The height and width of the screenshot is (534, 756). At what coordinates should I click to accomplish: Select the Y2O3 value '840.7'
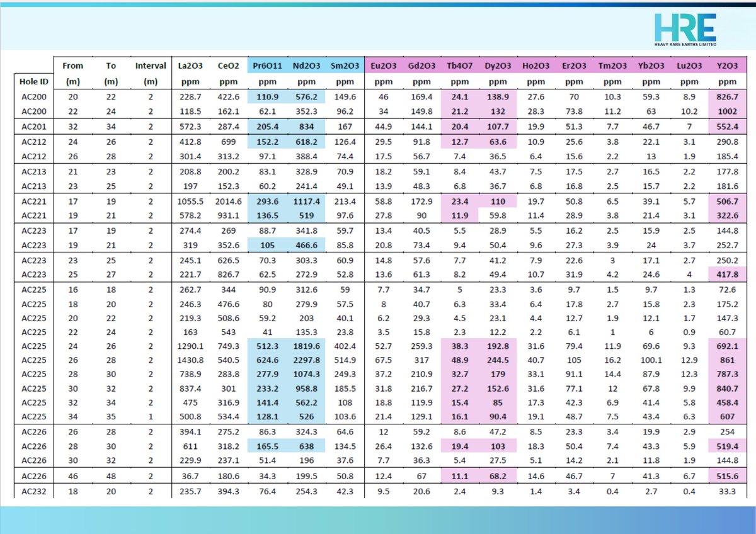(727, 389)
